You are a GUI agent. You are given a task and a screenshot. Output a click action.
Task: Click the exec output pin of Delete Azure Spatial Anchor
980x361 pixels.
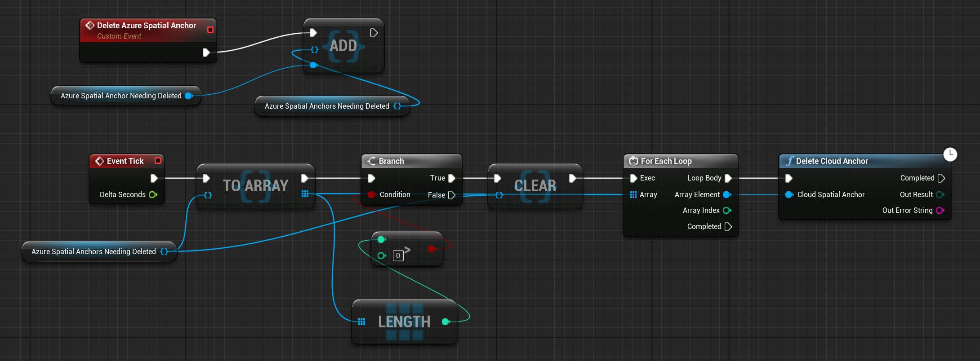click(x=206, y=53)
